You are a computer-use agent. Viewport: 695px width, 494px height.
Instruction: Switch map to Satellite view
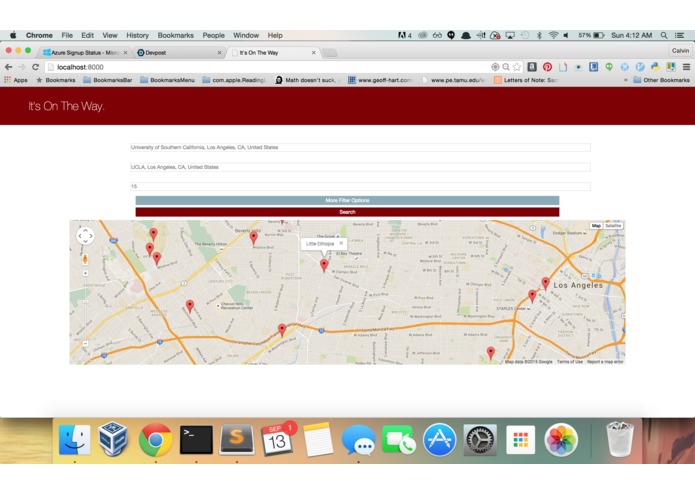tap(613, 226)
